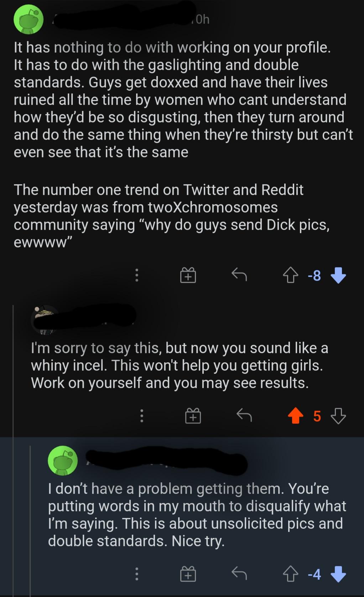Reply to the 'whiny incel' comment

[244, 415]
